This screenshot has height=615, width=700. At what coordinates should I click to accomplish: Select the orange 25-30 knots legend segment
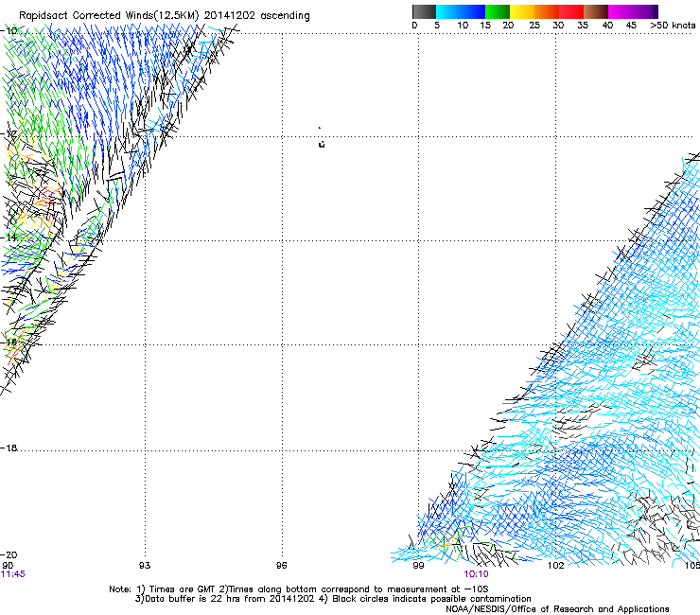coord(547,11)
